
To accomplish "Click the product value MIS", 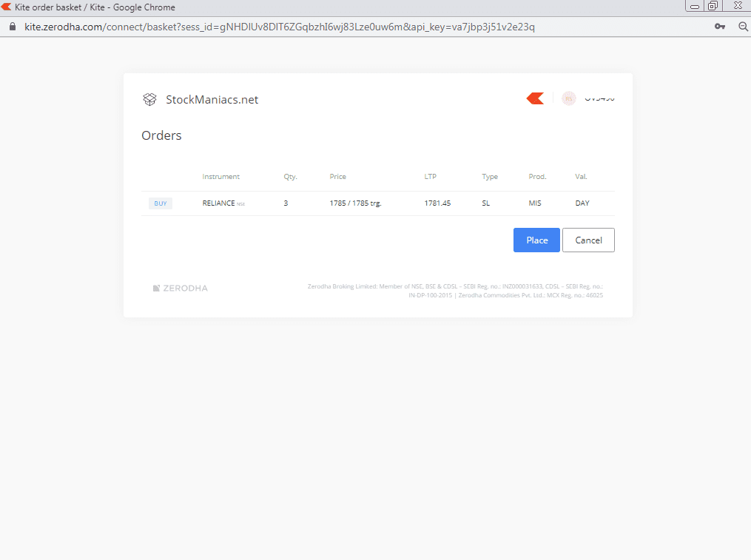I will point(535,203).
